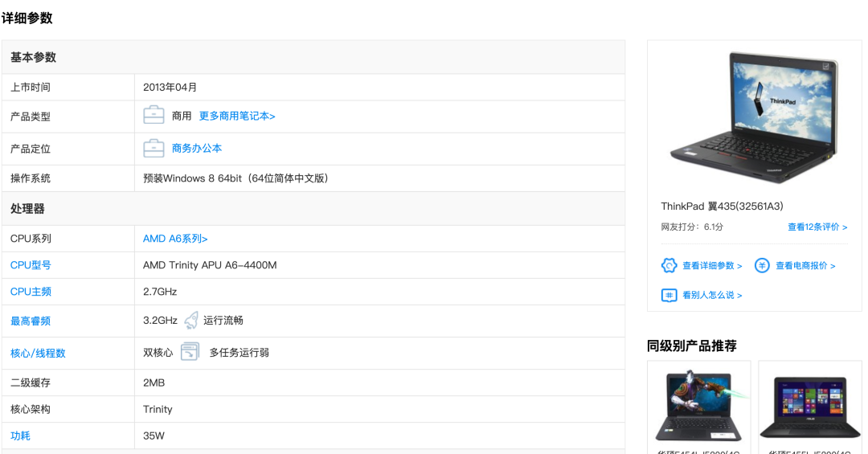Click the 功耗 label link
The image size is (868, 454).
click(x=20, y=436)
